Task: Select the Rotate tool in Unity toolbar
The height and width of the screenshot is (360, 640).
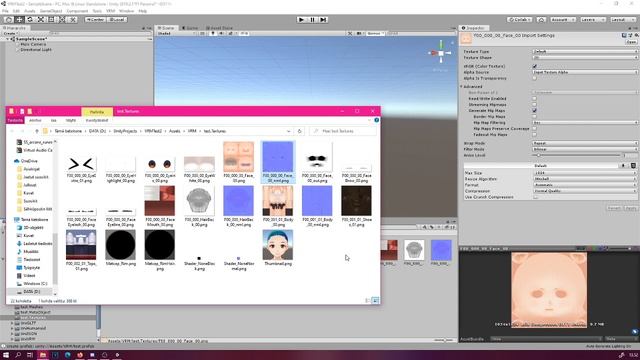Action: [x=30, y=20]
